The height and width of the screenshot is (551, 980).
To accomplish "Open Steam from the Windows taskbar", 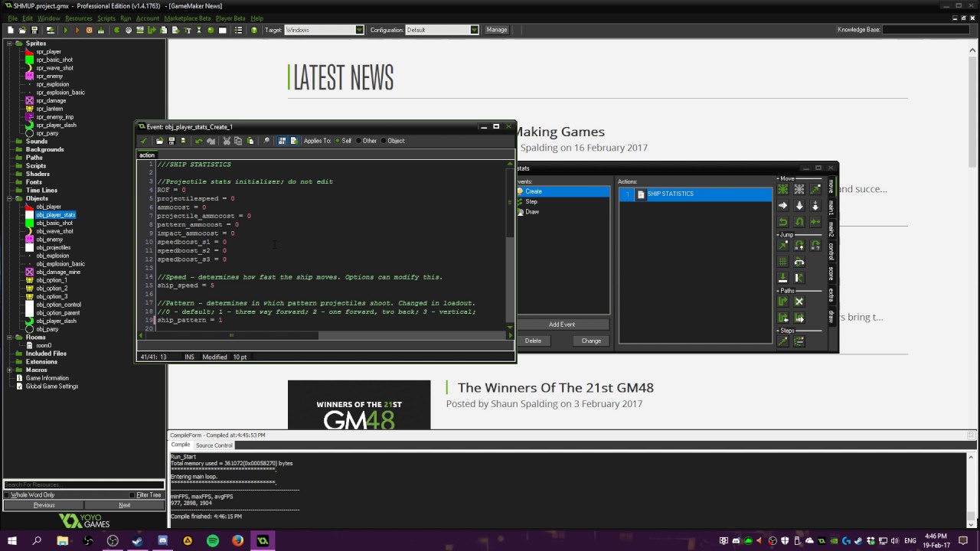I will [x=137, y=540].
